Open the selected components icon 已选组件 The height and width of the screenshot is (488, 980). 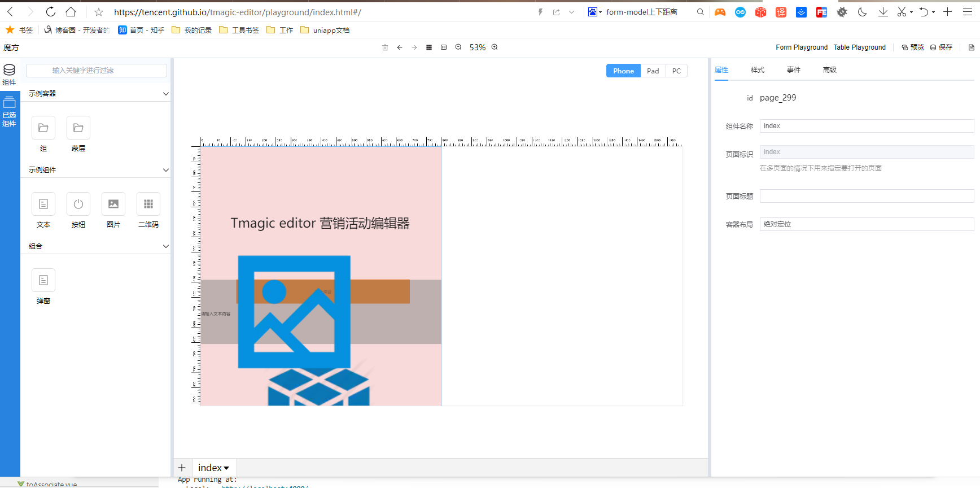coord(10,111)
